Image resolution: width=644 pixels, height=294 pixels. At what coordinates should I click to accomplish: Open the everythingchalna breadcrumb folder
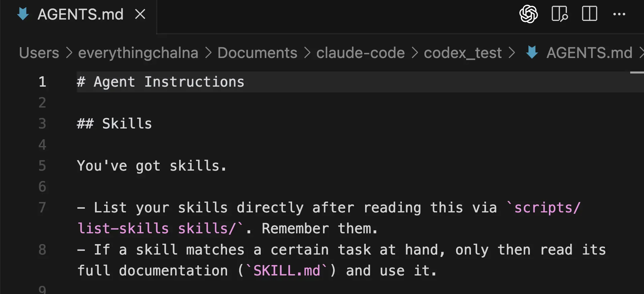point(138,53)
